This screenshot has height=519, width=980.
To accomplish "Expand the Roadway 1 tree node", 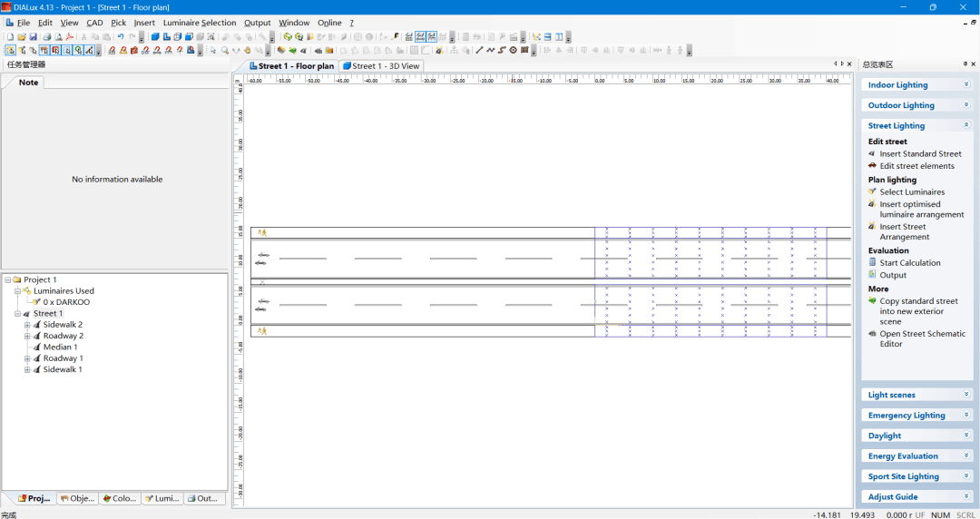I will pyautogui.click(x=27, y=358).
